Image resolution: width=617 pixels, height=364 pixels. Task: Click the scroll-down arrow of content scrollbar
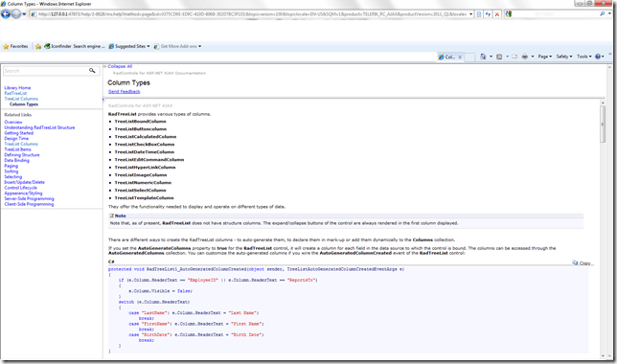(x=603, y=355)
